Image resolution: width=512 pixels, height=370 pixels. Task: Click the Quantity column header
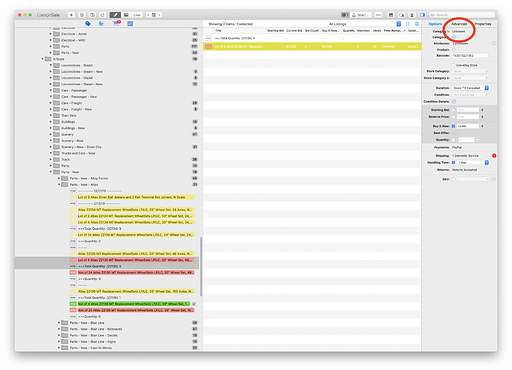pyautogui.click(x=349, y=30)
